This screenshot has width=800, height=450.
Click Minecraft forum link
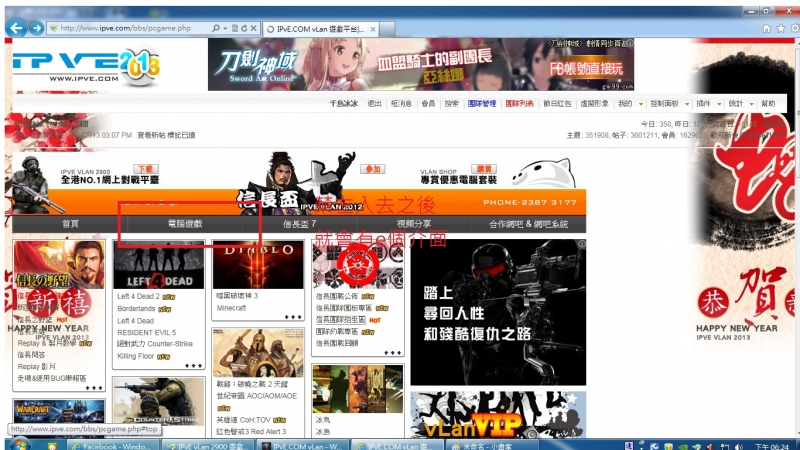[x=231, y=308]
